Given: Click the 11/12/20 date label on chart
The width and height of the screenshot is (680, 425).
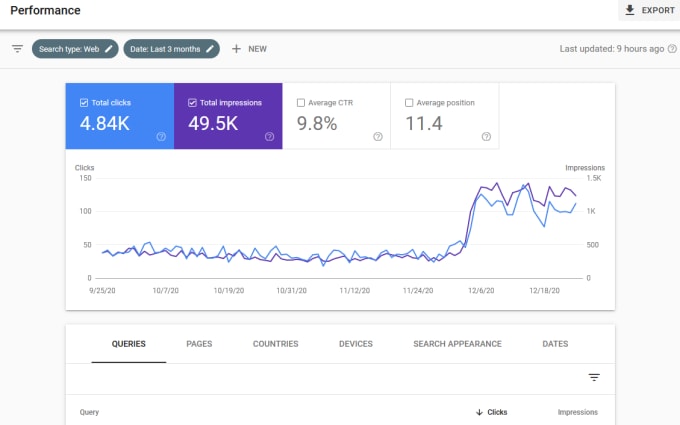Looking at the screenshot, I should 355,291.
